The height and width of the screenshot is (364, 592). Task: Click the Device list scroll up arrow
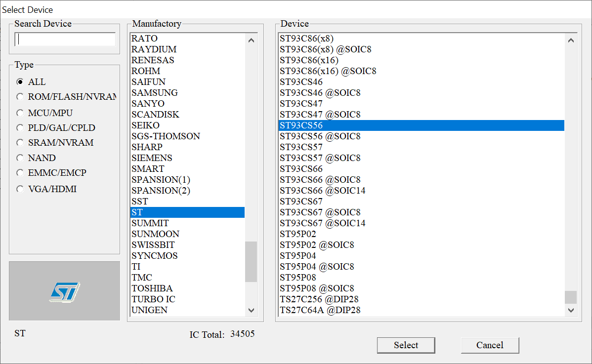571,40
